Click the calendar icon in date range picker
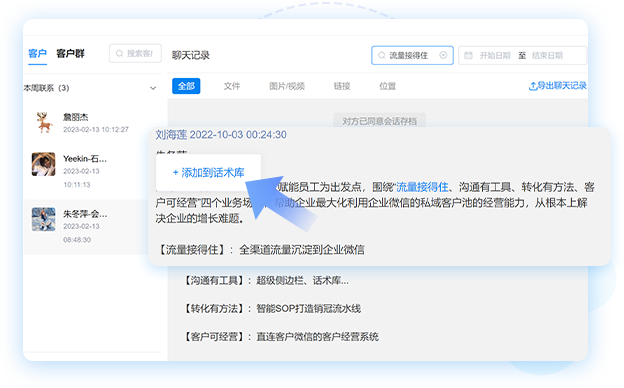Viewport: 624px width, 388px height. pos(468,55)
